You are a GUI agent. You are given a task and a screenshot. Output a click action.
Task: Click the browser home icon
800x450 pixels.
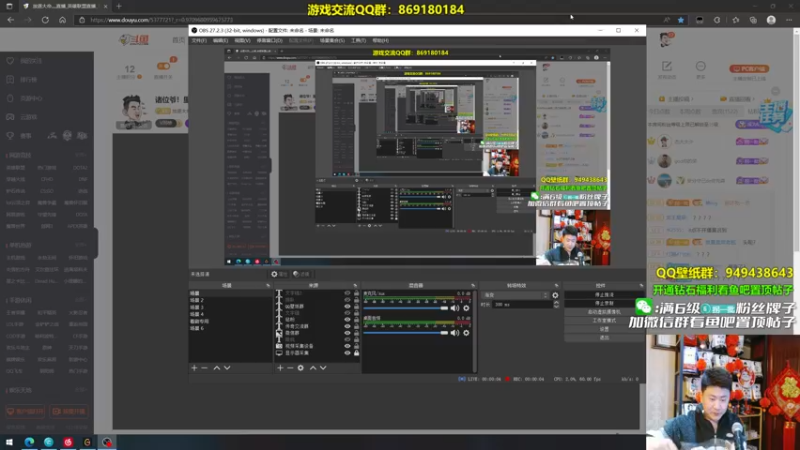(x=62, y=20)
